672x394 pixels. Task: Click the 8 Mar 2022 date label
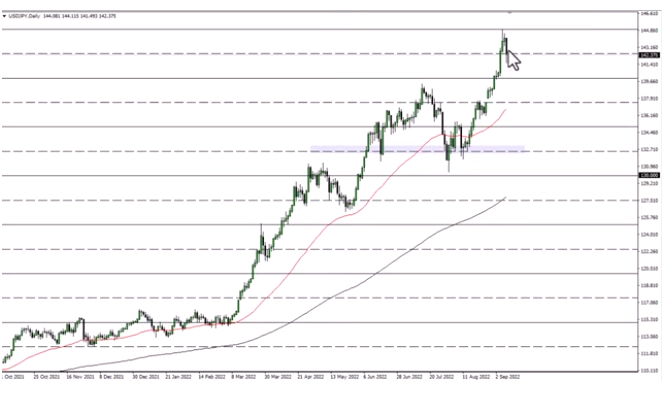(243, 377)
